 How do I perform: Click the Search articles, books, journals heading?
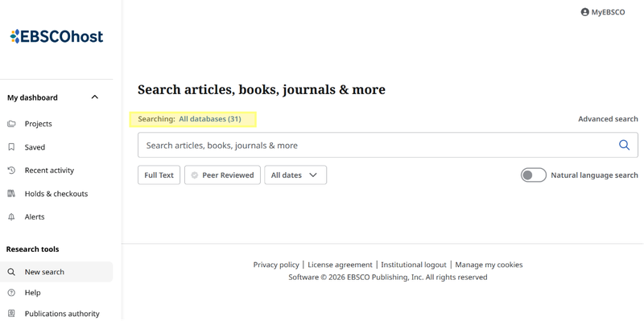(262, 89)
